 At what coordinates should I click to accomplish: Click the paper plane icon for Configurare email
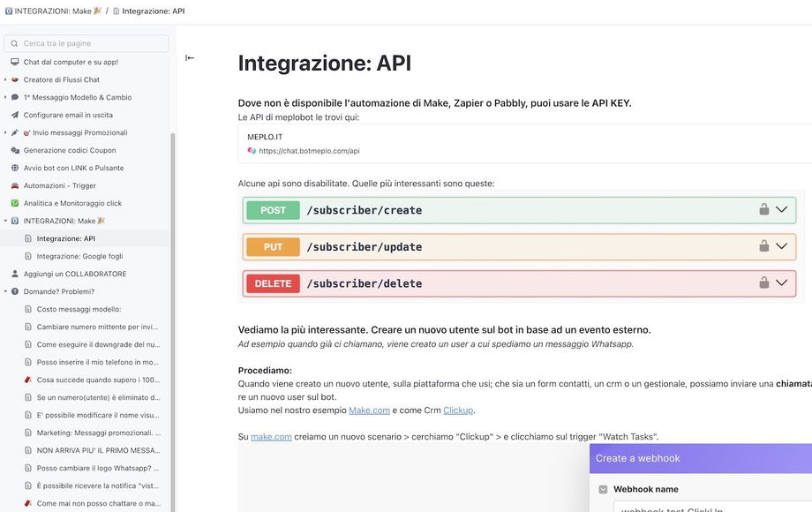[x=15, y=115]
